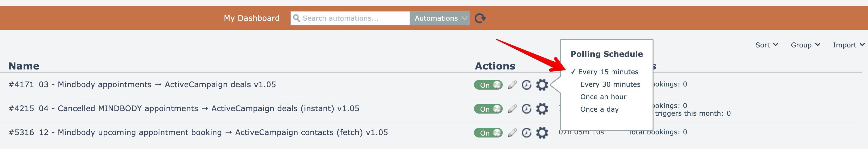
Task: Click the pencil icon for automation #5316
Action: coord(512,133)
